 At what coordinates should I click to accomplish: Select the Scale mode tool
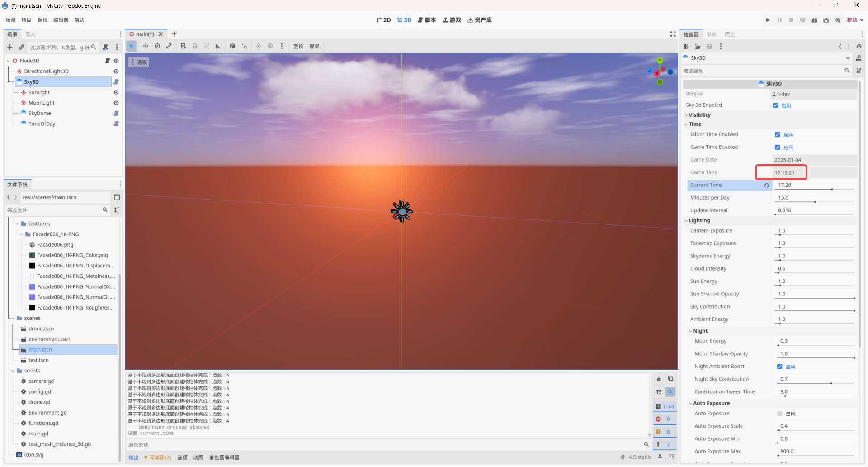pyautogui.click(x=169, y=46)
